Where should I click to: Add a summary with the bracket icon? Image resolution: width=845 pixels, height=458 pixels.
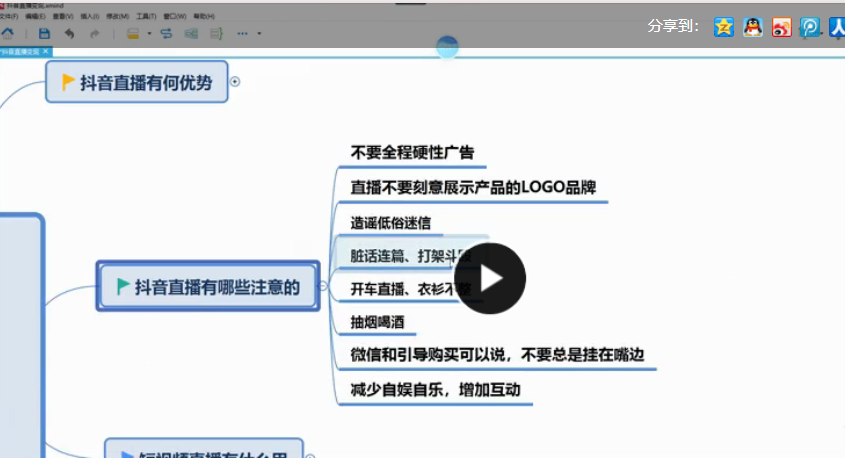tap(216, 33)
